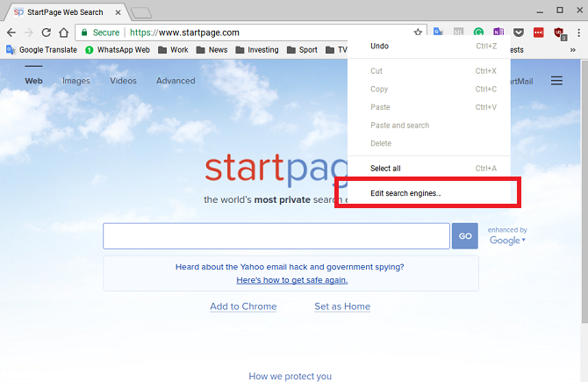Expand the News bookmarks folder

pyautogui.click(x=212, y=50)
